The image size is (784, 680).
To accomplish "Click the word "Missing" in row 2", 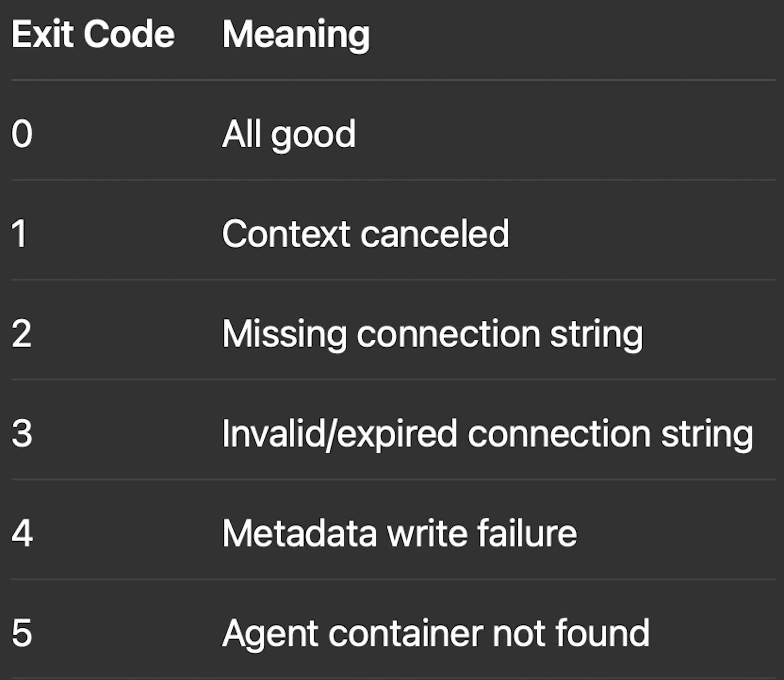I will [x=284, y=334].
